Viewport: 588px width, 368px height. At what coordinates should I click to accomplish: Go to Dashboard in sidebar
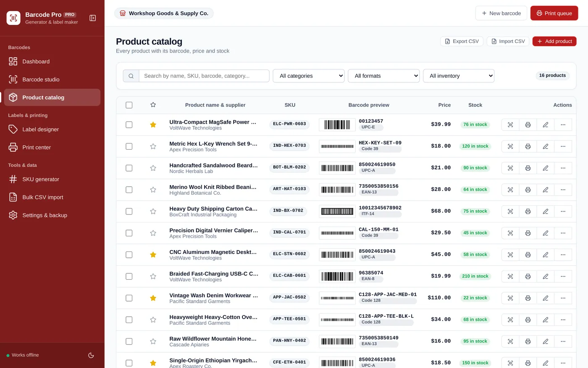tap(52, 61)
